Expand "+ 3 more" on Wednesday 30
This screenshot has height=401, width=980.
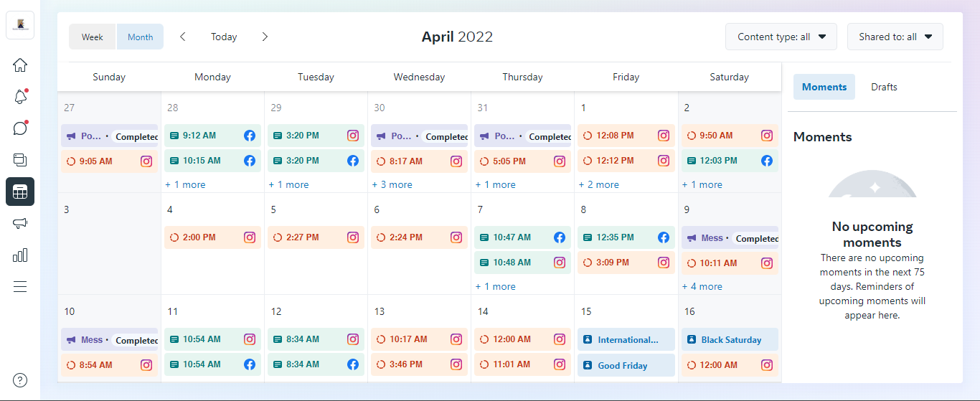tap(392, 184)
